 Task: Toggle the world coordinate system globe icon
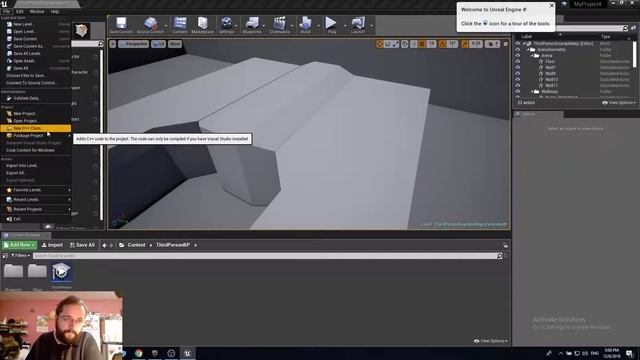point(404,44)
